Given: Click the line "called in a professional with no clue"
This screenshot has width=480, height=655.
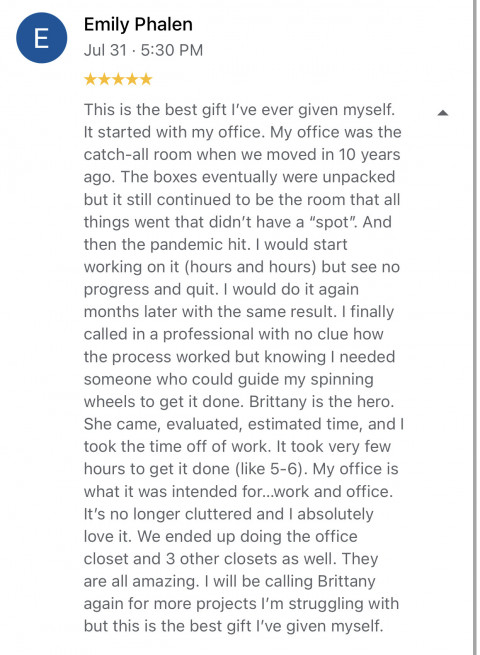Looking at the screenshot, I should pyautogui.click(x=234, y=334).
